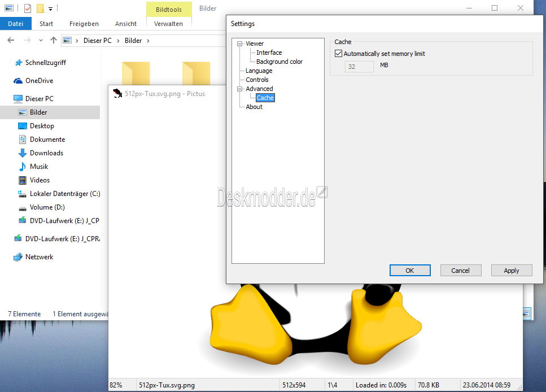The height and width of the screenshot is (392, 546).
Task: Click the 512x594 dimensions in Pictus status bar
Action: (294, 385)
